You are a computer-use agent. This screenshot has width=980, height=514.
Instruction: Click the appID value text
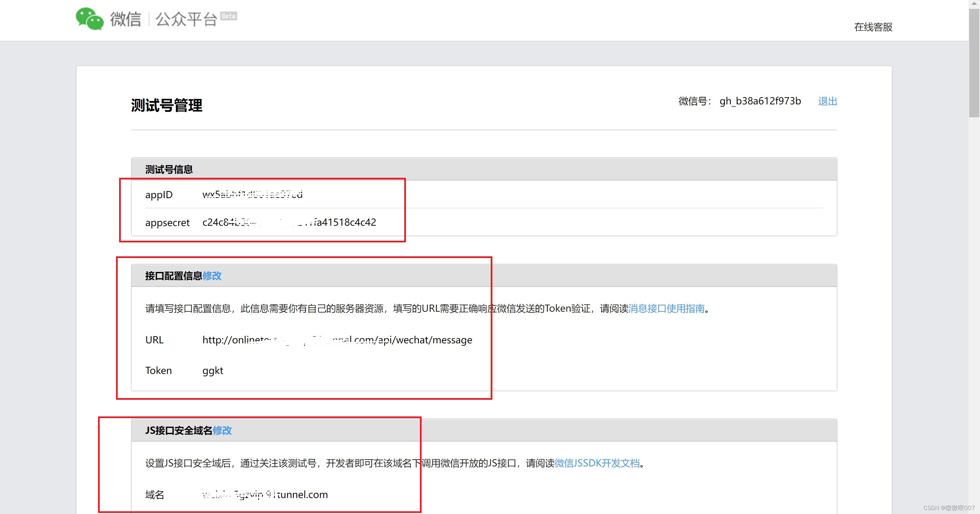(252, 194)
